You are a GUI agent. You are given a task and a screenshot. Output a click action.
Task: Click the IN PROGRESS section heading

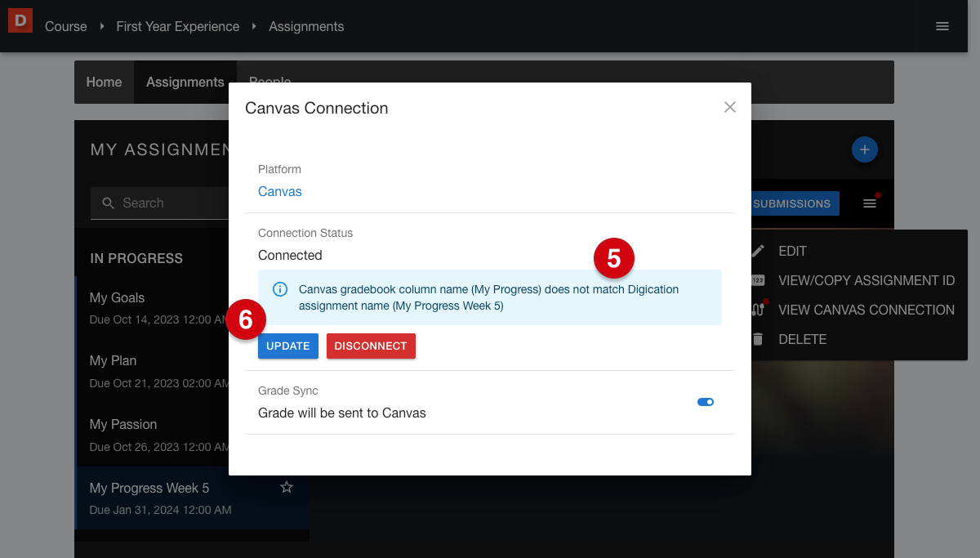[136, 258]
